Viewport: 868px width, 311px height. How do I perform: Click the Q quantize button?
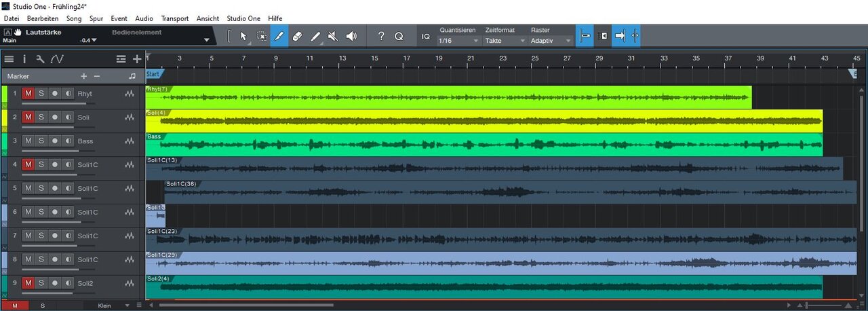(x=399, y=36)
